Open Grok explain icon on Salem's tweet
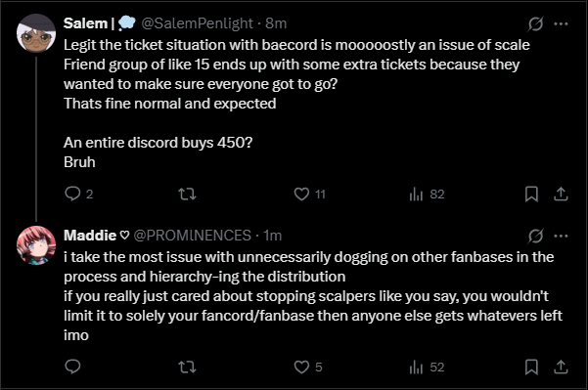Viewport: 588px width, 390px height. coord(535,24)
